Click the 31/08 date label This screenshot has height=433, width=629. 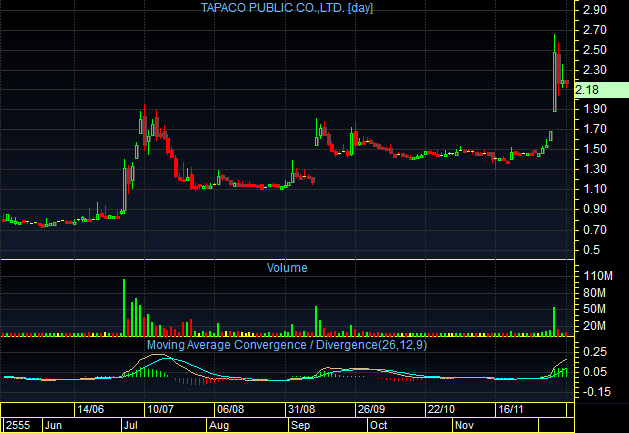[x=302, y=409]
